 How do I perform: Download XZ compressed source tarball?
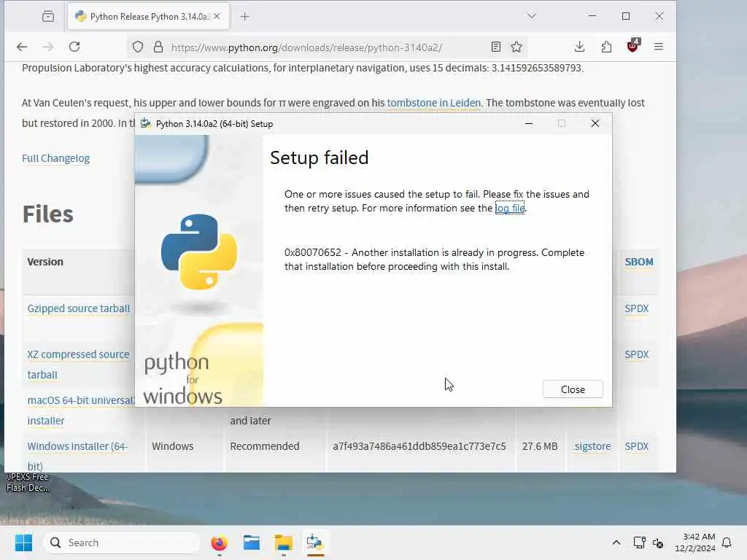78,365
